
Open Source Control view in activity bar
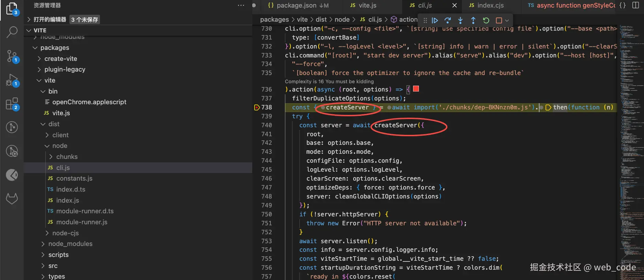click(12, 56)
